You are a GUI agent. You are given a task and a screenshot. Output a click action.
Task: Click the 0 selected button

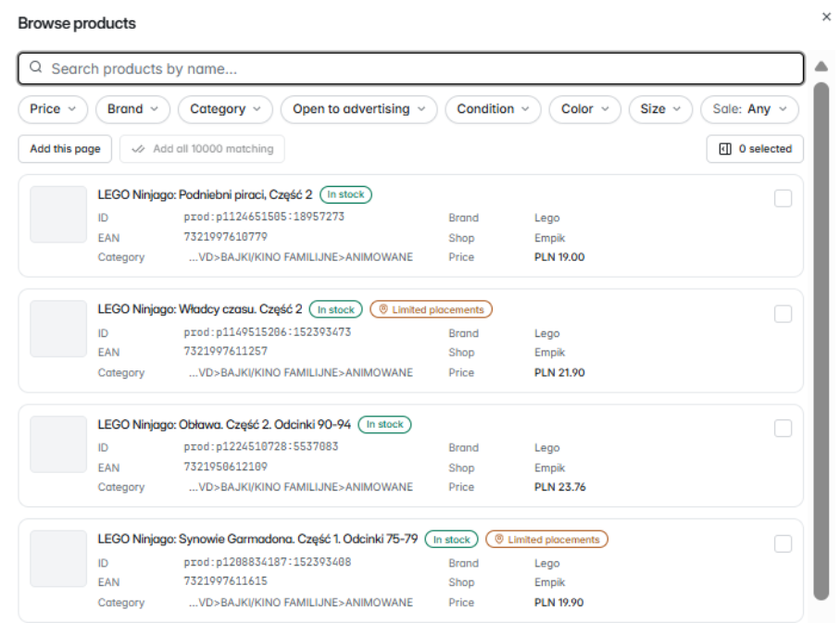point(755,149)
